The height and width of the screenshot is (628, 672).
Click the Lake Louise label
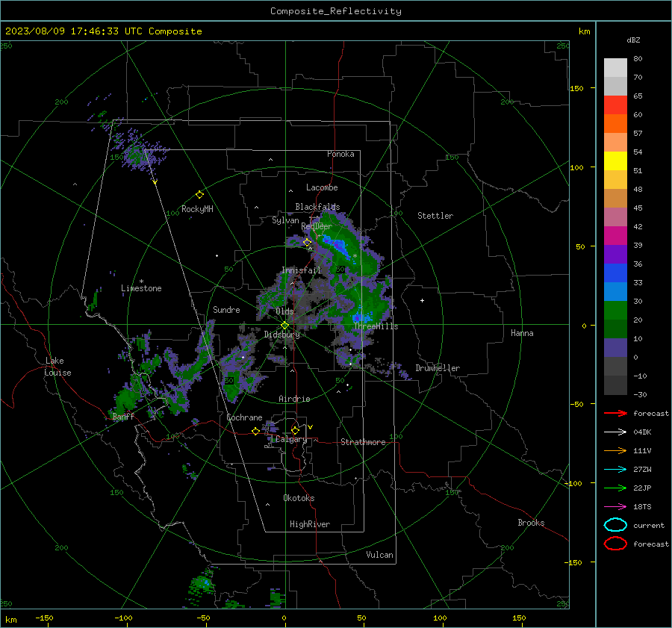57,367
